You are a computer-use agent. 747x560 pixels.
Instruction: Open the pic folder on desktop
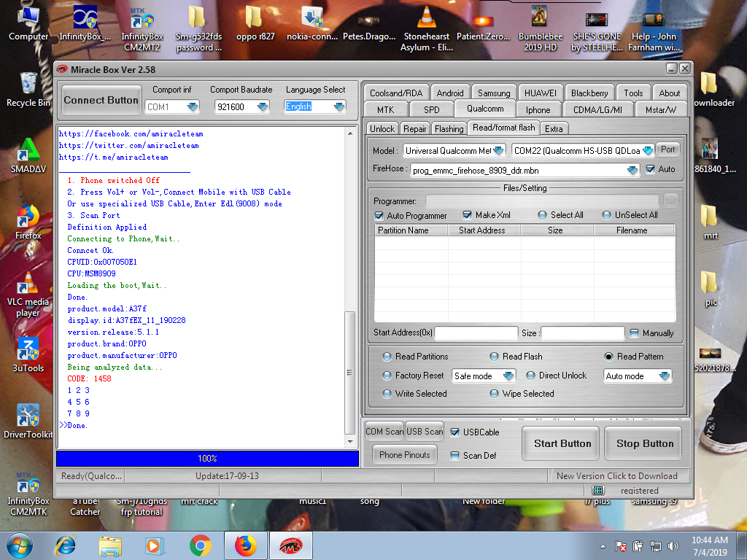coord(711,289)
